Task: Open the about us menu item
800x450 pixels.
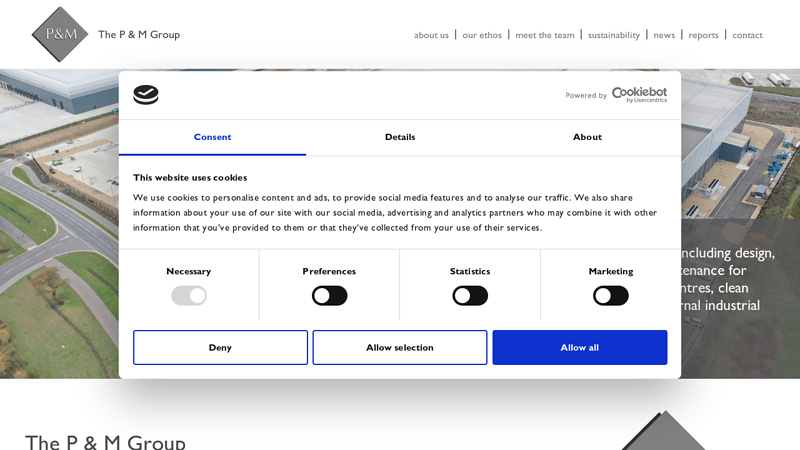Action: coord(431,35)
